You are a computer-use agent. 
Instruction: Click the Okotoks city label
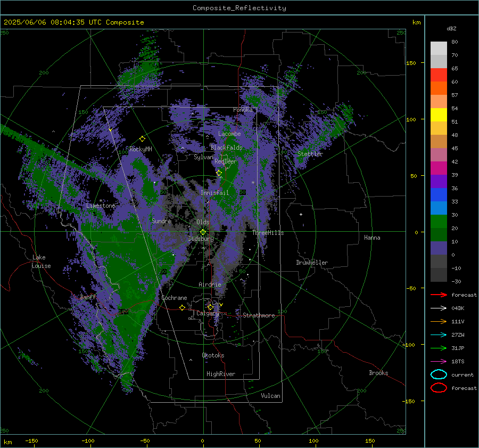[213, 355]
